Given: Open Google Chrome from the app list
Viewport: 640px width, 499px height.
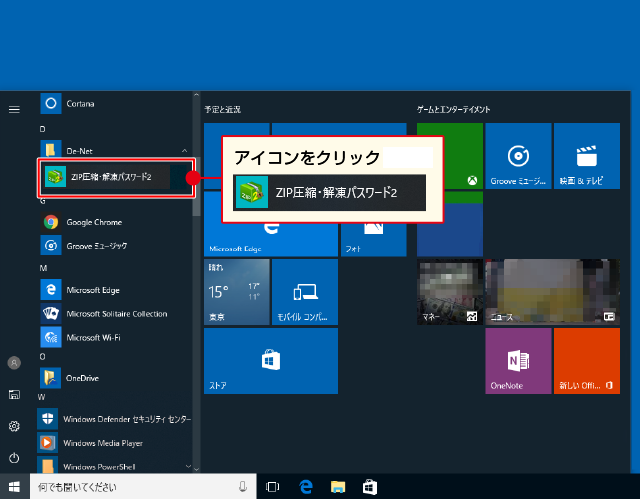Looking at the screenshot, I should 114,222.
